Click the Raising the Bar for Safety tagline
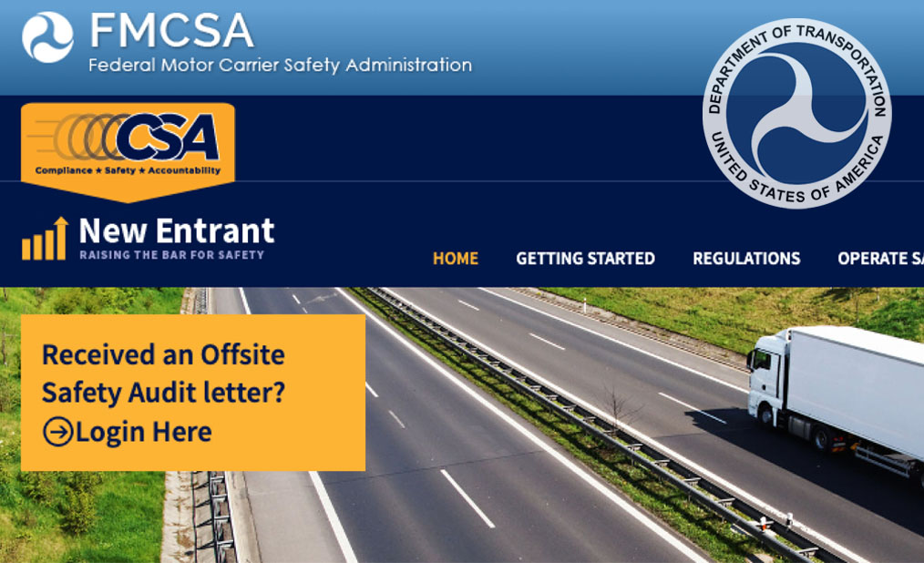The image size is (924, 563). click(171, 255)
